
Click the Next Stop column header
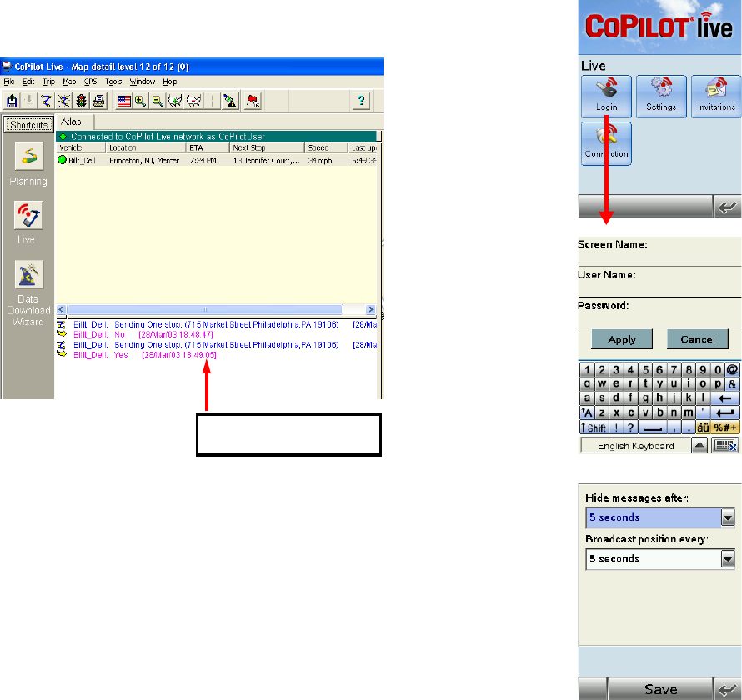pyautogui.click(x=268, y=147)
